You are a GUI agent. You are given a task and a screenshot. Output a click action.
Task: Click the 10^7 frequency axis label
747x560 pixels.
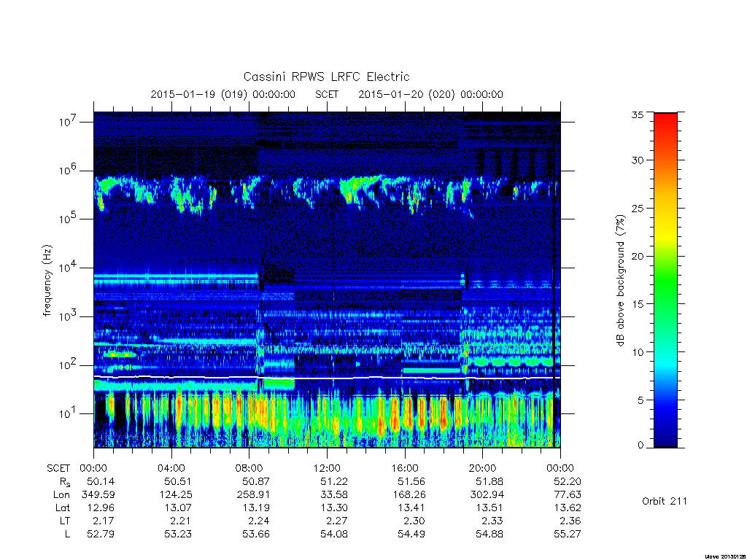point(69,122)
